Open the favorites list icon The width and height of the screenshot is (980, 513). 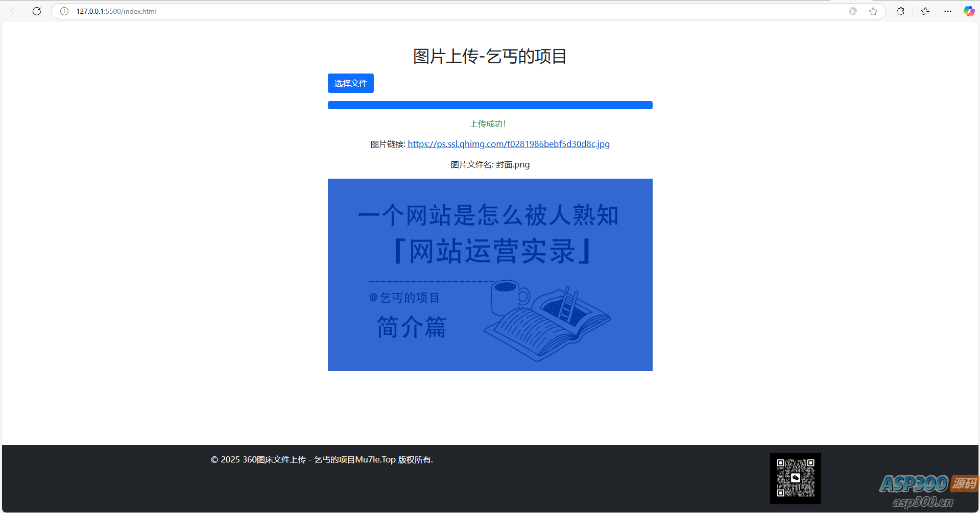click(x=925, y=11)
